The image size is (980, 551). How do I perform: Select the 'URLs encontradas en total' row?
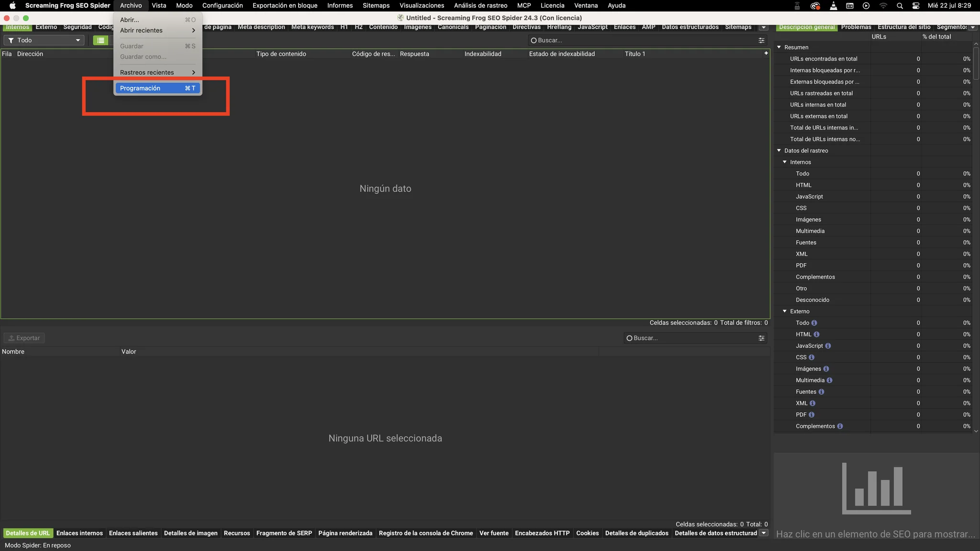(x=873, y=59)
